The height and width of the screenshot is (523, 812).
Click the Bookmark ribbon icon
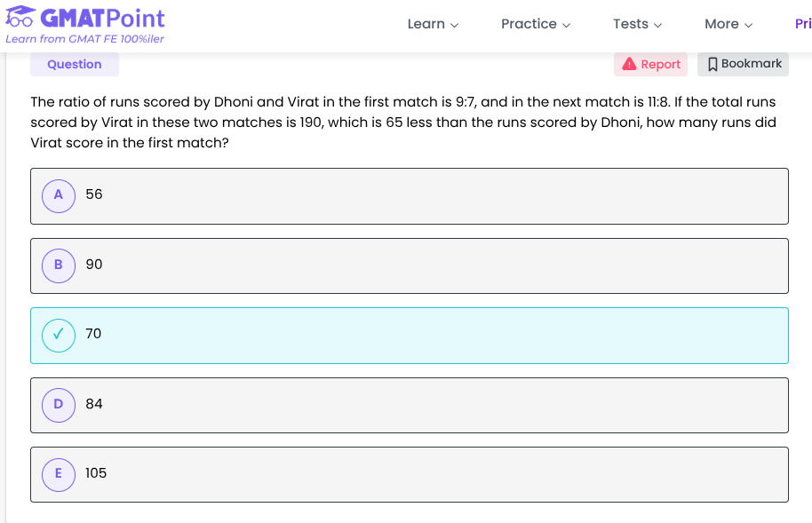tap(712, 64)
